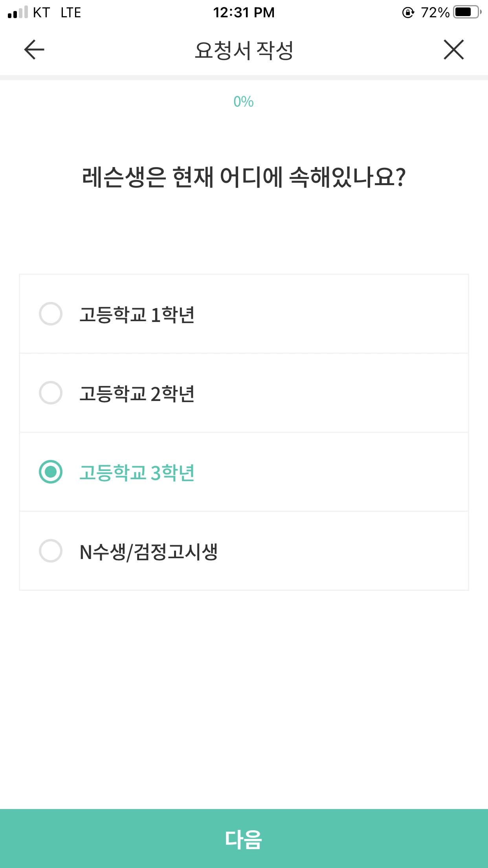Image resolution: width=488 pixels, height=868 pixels.
Task: Tap the LTE network indicator
Action: point(71,13)
